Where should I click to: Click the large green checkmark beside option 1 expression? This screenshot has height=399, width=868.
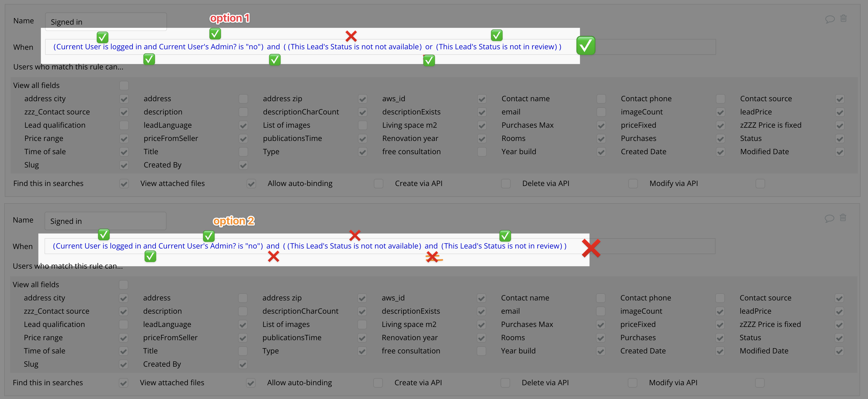tap(586, 46)
